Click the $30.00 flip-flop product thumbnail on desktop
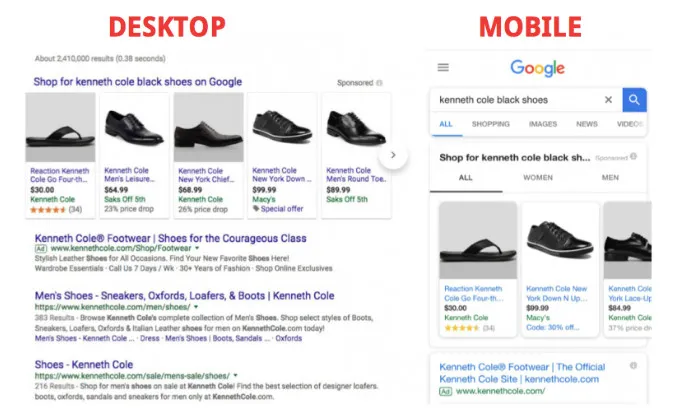This screenshot has width=684, height=419. click(x=60, y=127)
